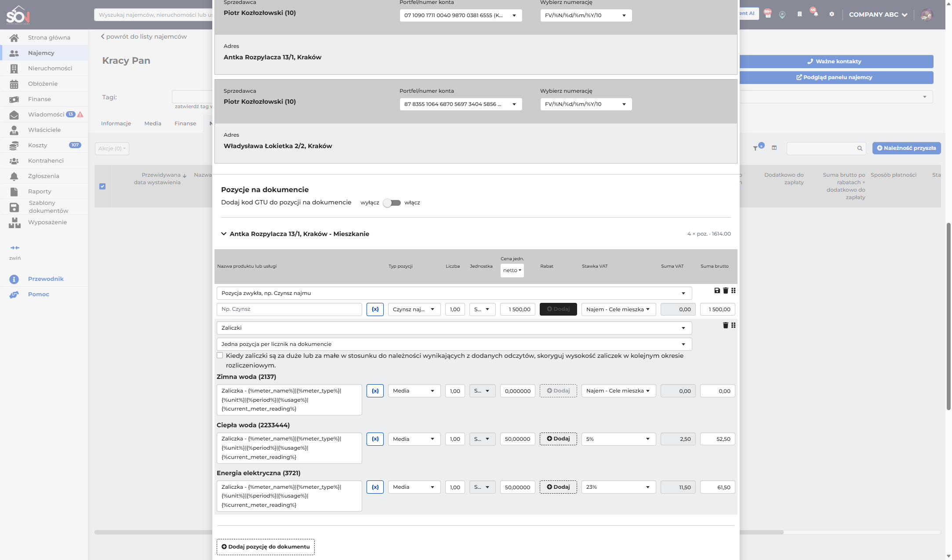
Task: Follow 'powrót do listy najemców' link
Action: [144, 36]
